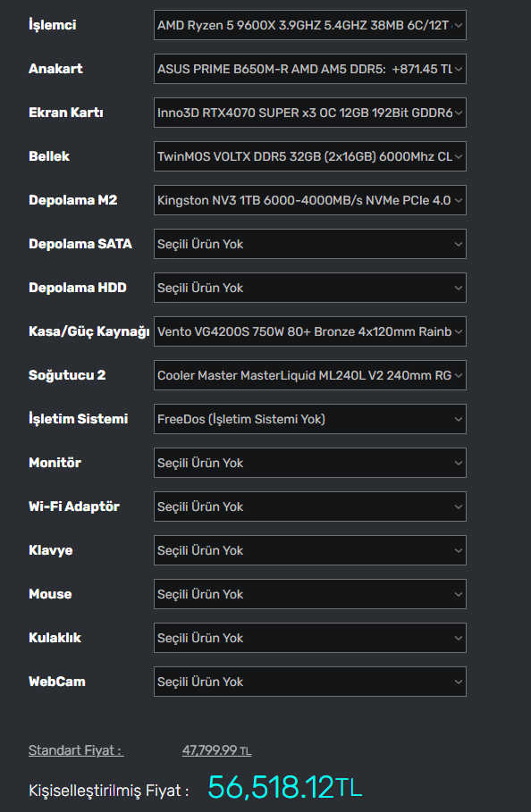Open the Ekran Kartı graphics card dropdown

[310, 113]
